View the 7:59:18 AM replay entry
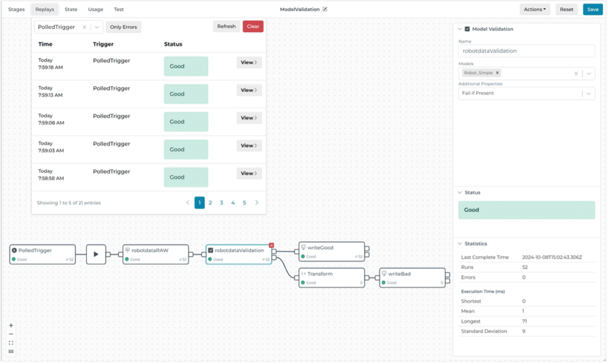The image size is (608, 364). tap(249, 62)
